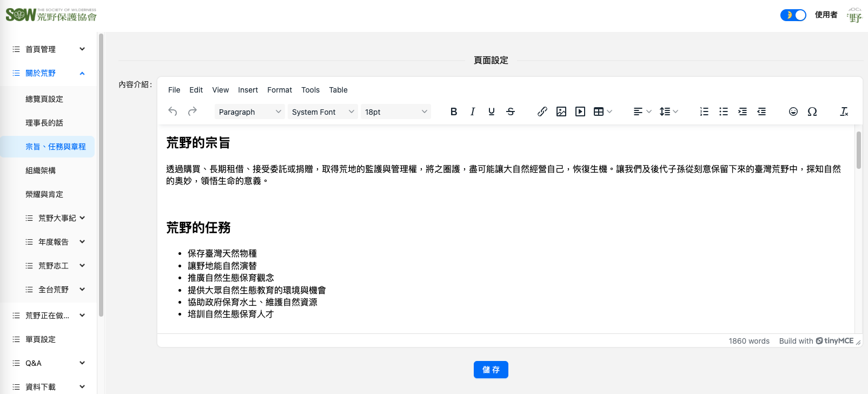
Task: Open the Paragraph block format dropdown
Action: coord(249,112)
